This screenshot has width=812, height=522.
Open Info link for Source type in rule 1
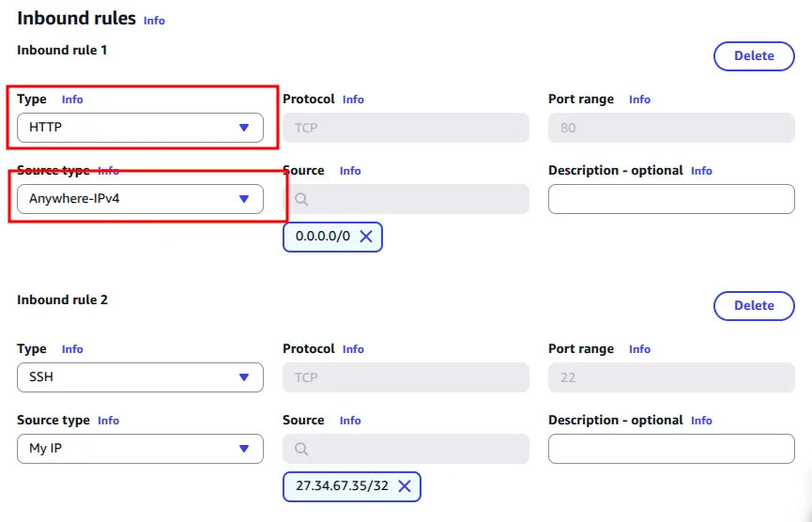[108, 171]
